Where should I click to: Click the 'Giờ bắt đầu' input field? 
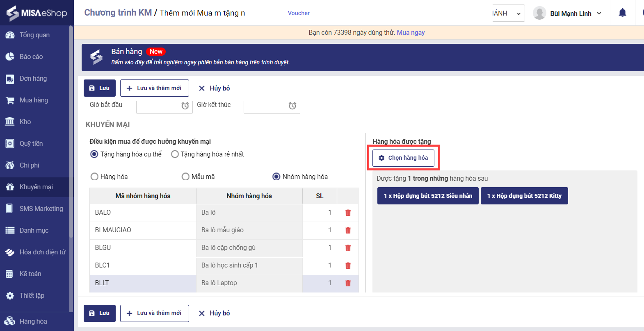click(159, 106)
